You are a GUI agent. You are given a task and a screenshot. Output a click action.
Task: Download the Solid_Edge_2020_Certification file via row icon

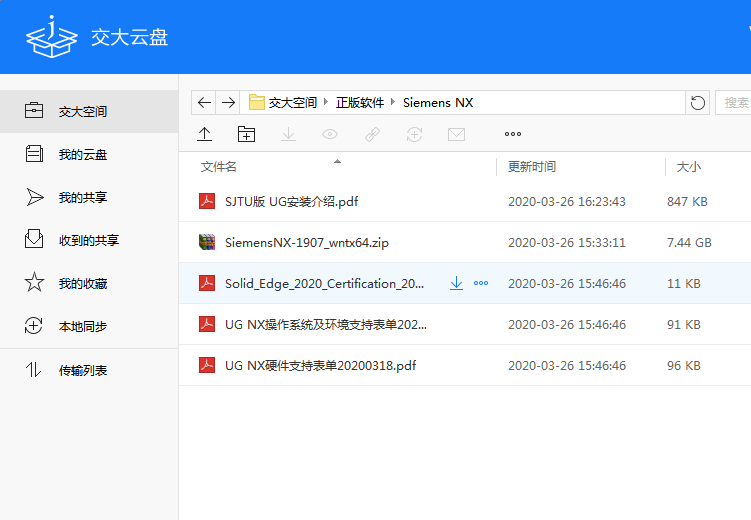pos(456,284)
